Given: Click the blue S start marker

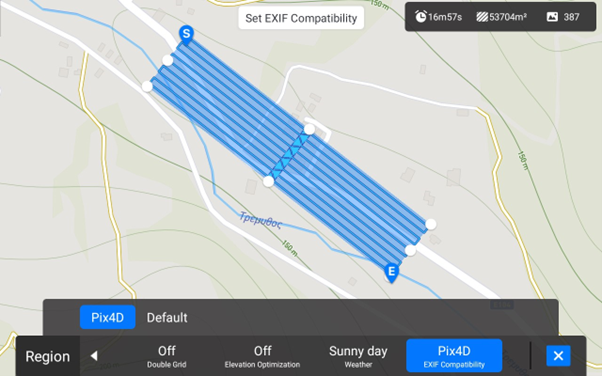Looking at the screenshot, I should pos(186,35).
